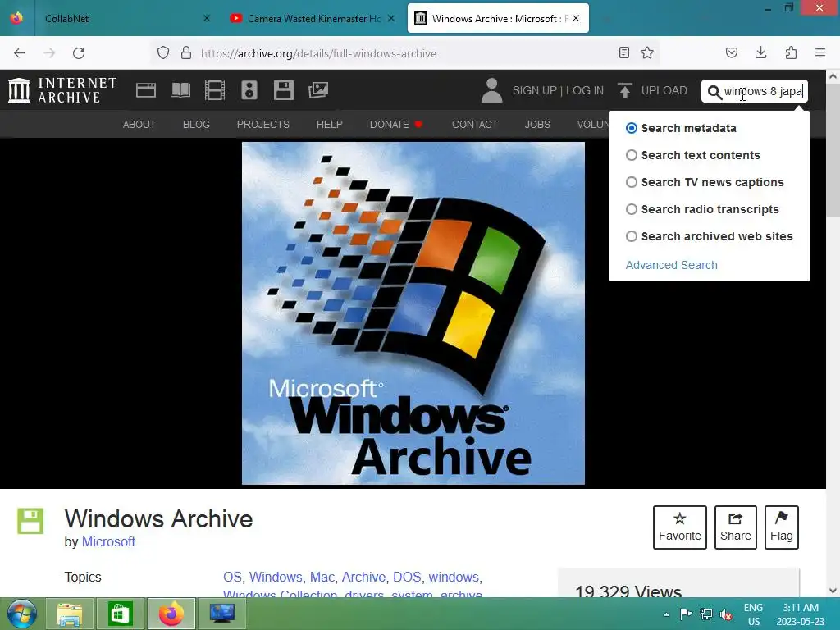Click the muted volume tray icon
This screenshot has height=630, width=840.
pyautogui.click(x=727, y=614)
